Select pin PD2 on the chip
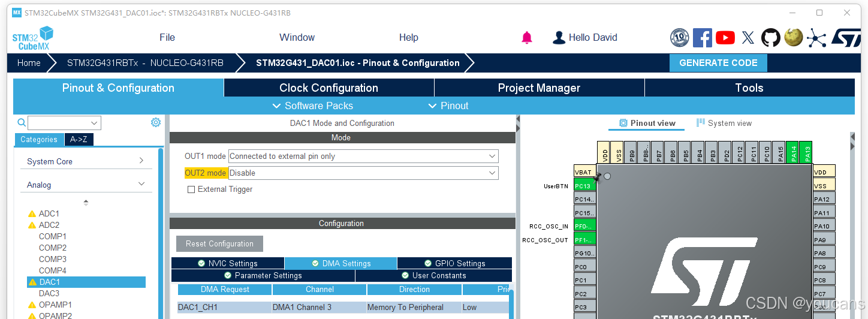Viewport: 868px width, 319px height. click(x=725, y=152)
